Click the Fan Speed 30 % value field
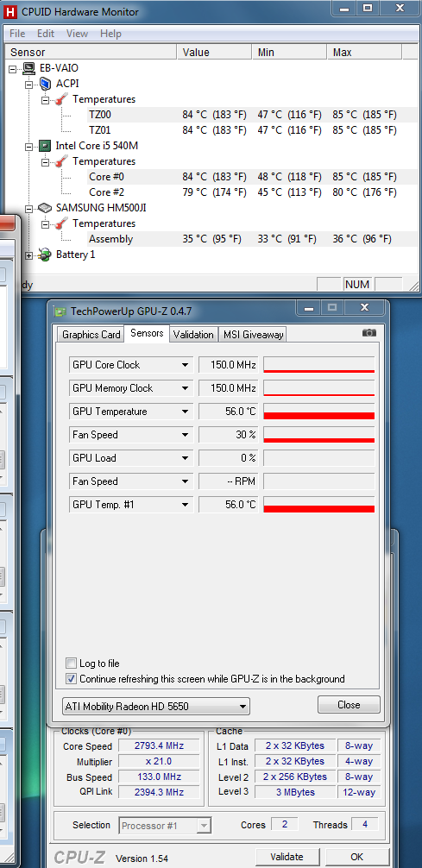This screenshot has height=868, width=422. [x=228, y=435]
